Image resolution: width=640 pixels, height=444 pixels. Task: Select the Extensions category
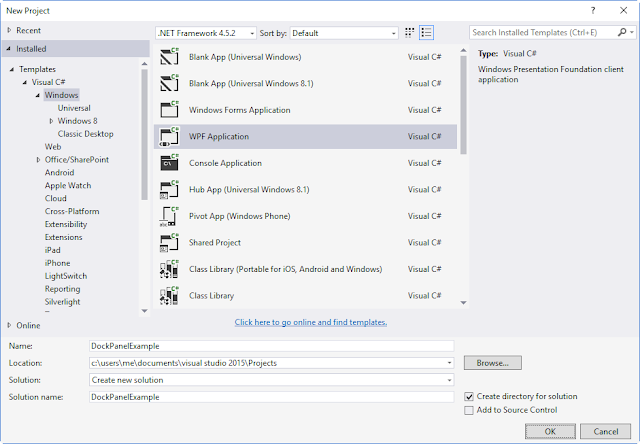click(63, 237)
